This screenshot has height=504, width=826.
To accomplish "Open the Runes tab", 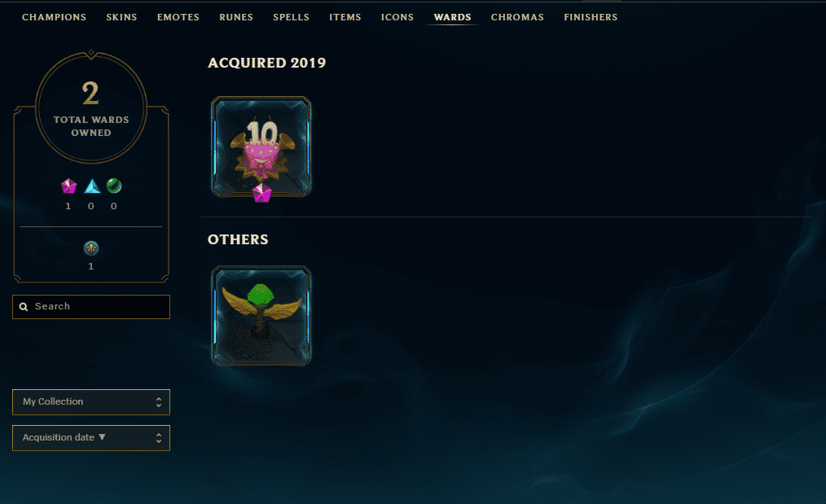I will (x=236, y=17).
